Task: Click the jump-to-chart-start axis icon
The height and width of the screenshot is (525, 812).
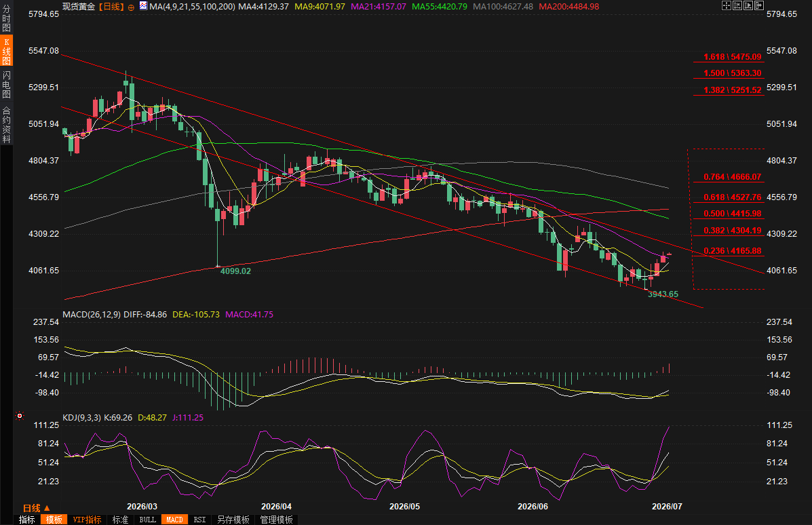Action: (737, 5)
